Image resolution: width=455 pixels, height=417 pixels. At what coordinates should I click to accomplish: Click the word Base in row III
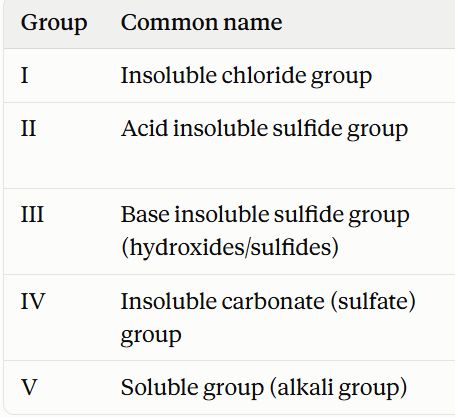[x=145, y=214]
